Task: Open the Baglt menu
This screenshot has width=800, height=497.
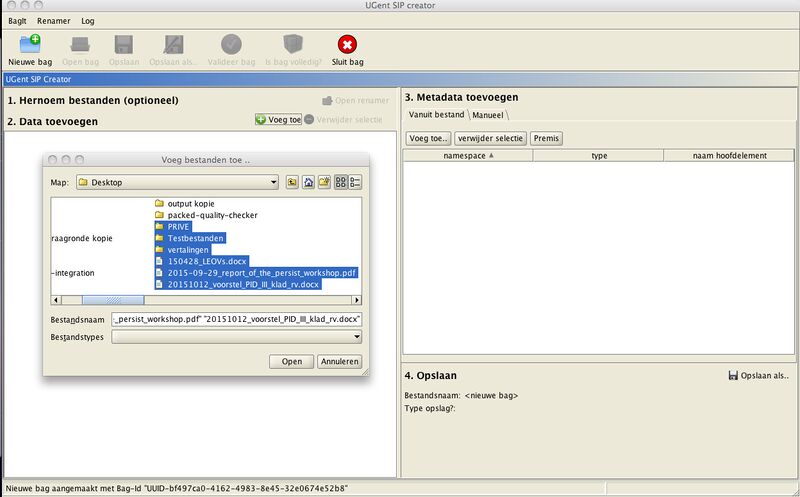Action: point(17,20)
